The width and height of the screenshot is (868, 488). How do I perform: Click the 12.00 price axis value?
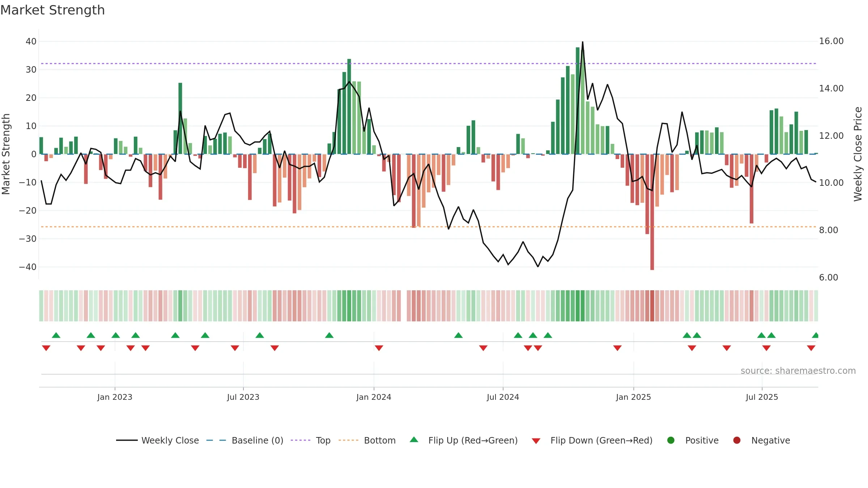[831, 136]
